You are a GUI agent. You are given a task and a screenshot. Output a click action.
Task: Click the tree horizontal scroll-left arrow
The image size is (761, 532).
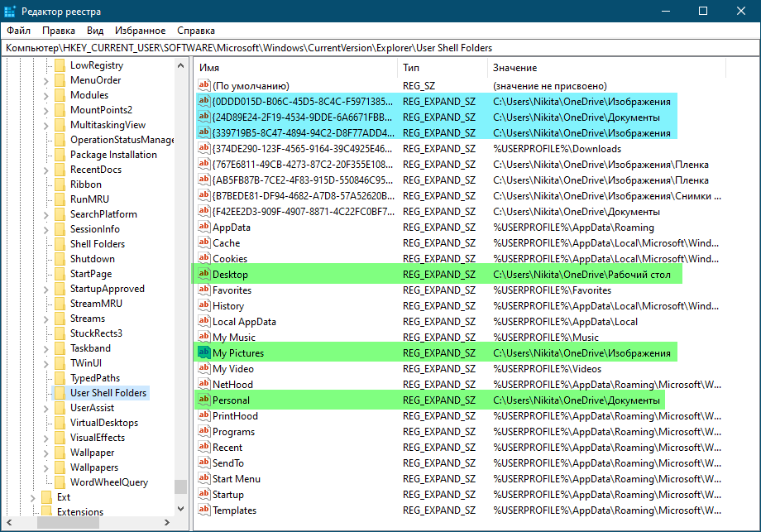[8, 522]
